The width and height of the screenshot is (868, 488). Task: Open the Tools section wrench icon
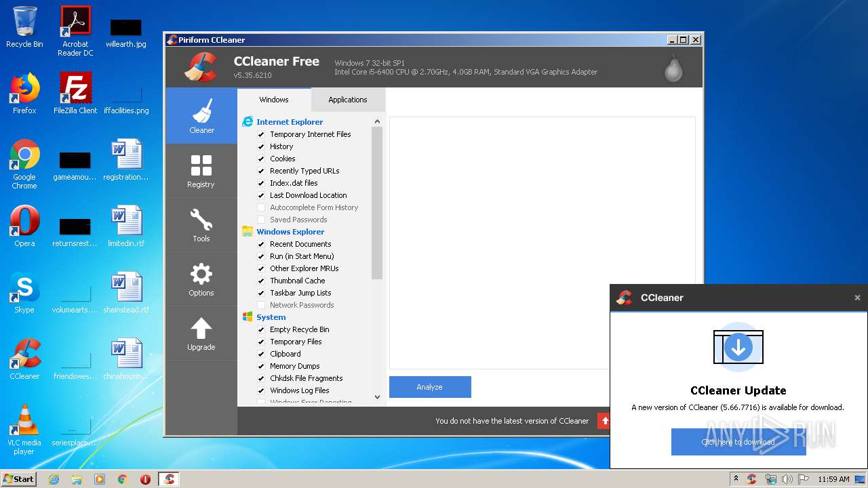pyautogui.click(x=201, y=220)
